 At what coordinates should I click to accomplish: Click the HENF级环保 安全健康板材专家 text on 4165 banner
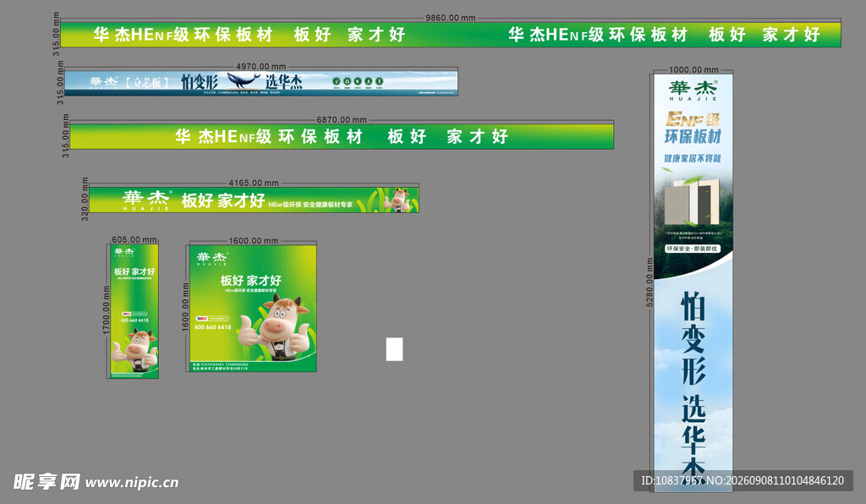click(310, 205)
